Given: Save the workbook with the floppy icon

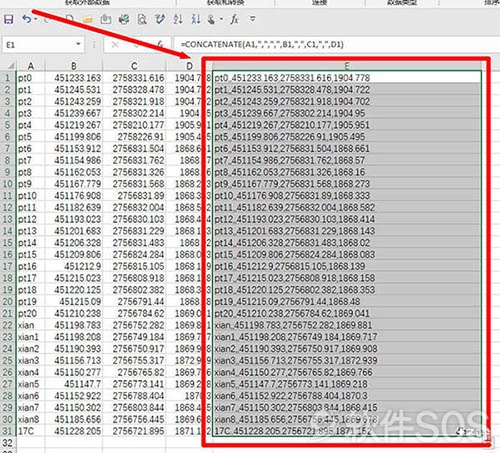Looking at the screenshot, I should (x=8, y=19).
